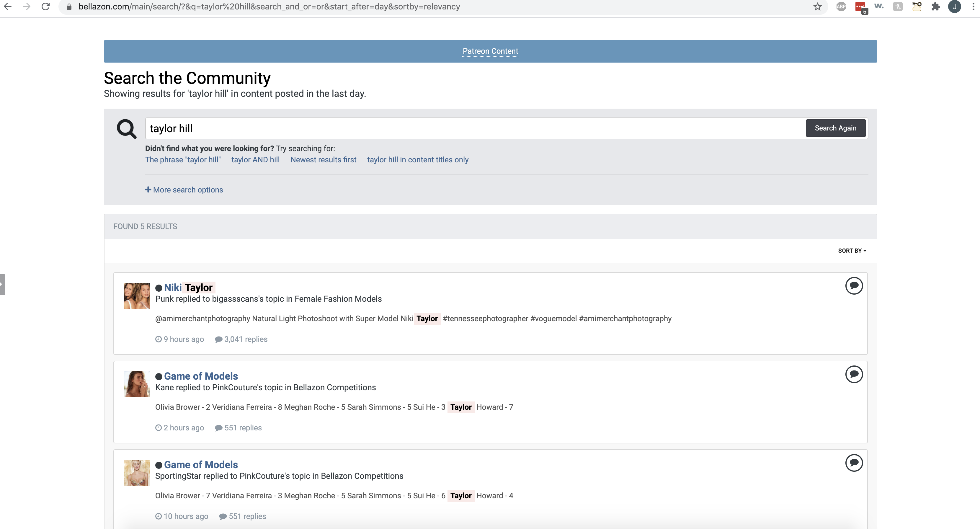Bookmark this page with the star icon

817,6
